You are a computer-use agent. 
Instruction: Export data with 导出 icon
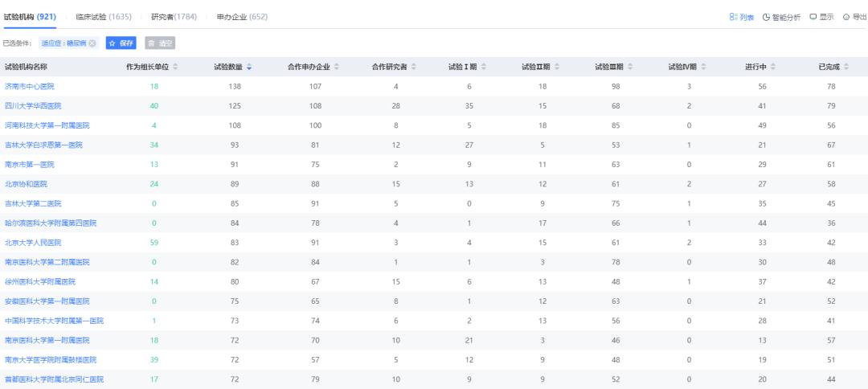(854, 17)
